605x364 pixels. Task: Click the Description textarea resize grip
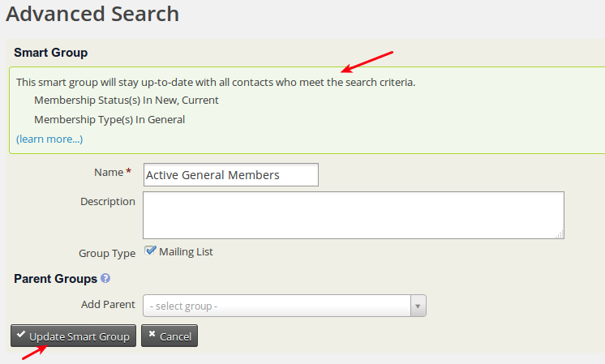(x=559, y=234)
